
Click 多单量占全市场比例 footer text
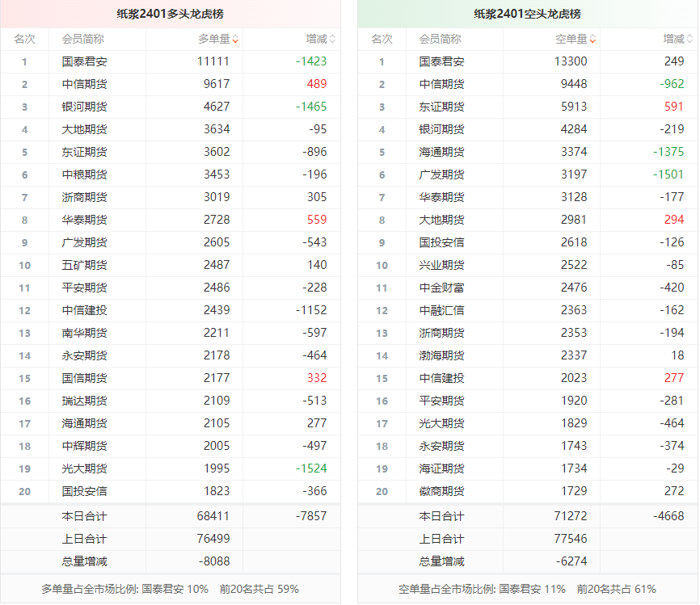(x=170, y=590)
